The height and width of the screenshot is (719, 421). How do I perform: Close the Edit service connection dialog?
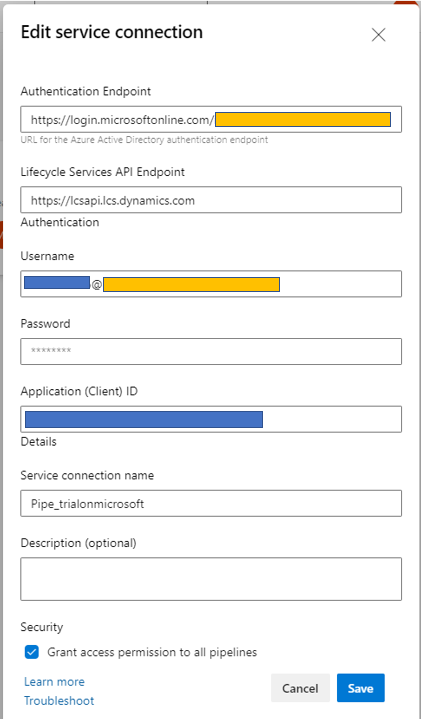point(378,35)
